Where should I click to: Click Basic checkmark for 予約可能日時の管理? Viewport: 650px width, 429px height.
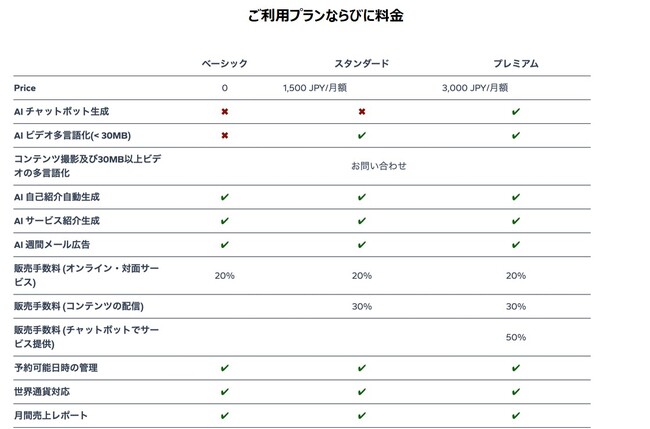pos(225,368)
